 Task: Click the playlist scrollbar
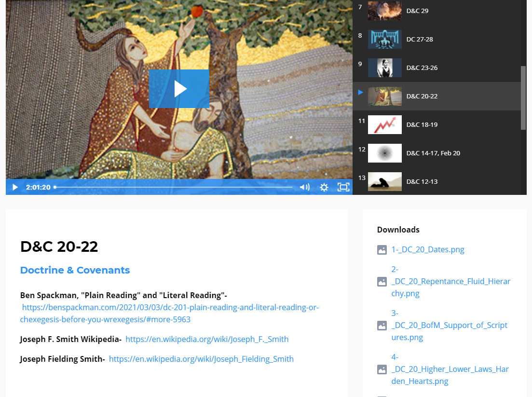pos(523,98)
